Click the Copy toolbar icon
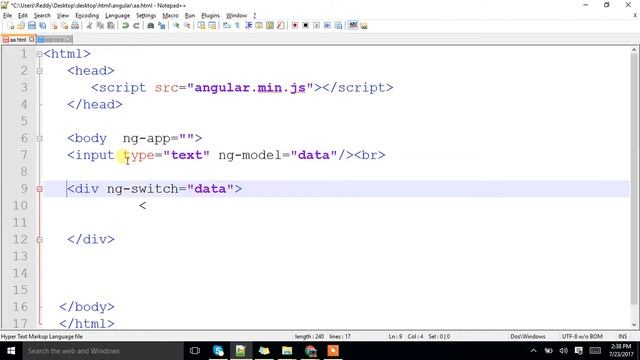Image resolution: width=640 pixels, height=360 pixels. tap(100, 26)
